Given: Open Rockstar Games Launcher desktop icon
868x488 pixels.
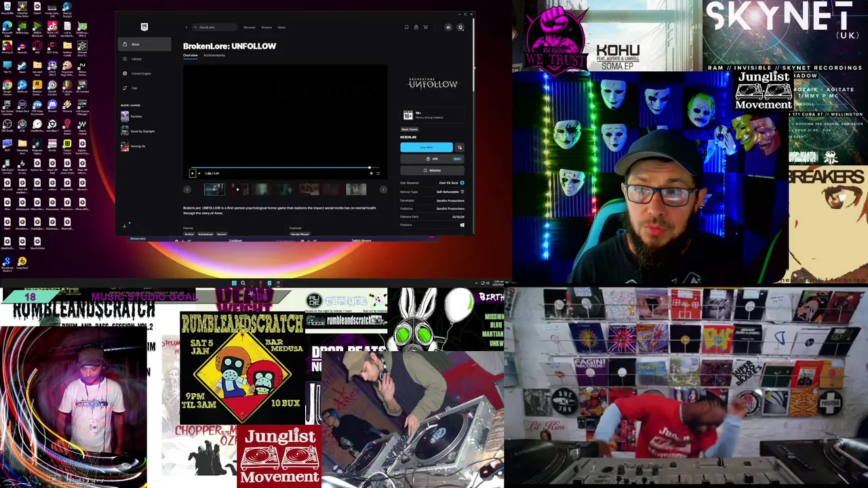Looking at the screenshot, I should (37, 87).
